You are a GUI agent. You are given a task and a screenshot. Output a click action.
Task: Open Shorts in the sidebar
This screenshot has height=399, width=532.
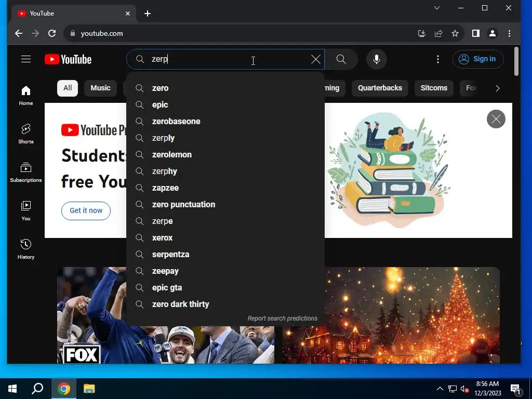26,134
